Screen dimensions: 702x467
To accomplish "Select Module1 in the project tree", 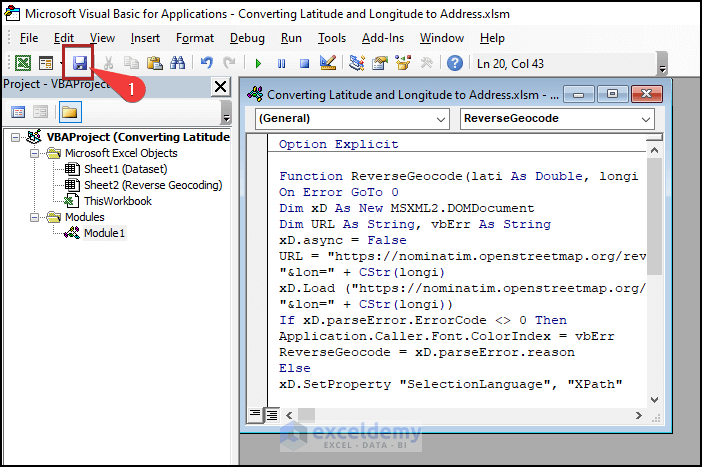I will [104, 233].
